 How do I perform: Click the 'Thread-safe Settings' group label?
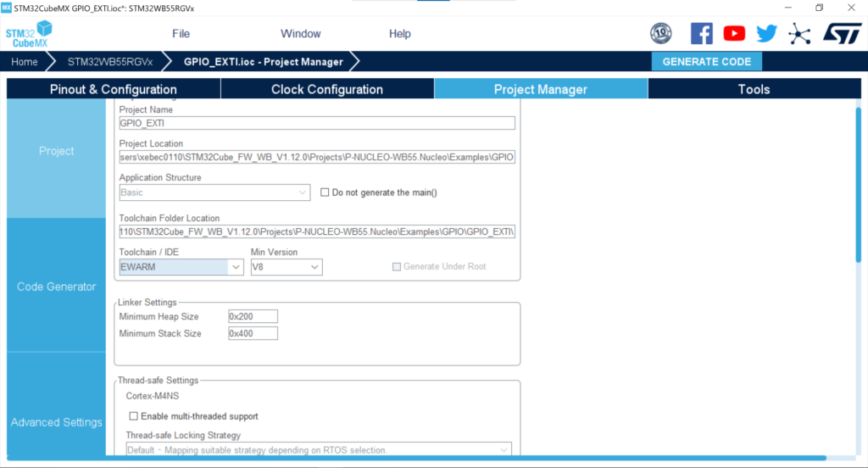[x=158, y=380]
